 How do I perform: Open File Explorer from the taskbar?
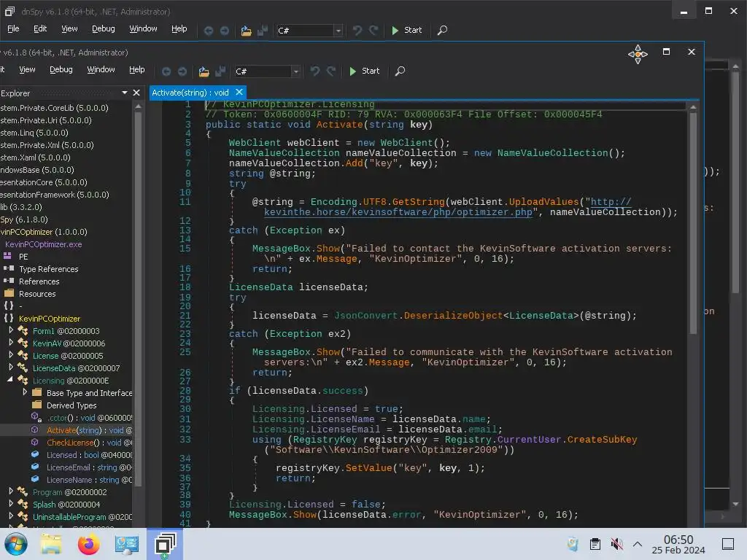(51, 544)
